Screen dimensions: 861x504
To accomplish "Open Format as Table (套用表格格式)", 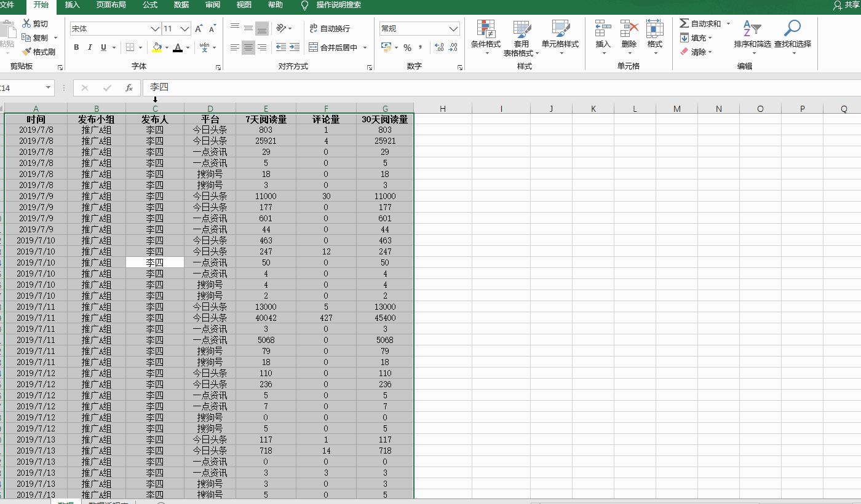I will tap(521, 38).
